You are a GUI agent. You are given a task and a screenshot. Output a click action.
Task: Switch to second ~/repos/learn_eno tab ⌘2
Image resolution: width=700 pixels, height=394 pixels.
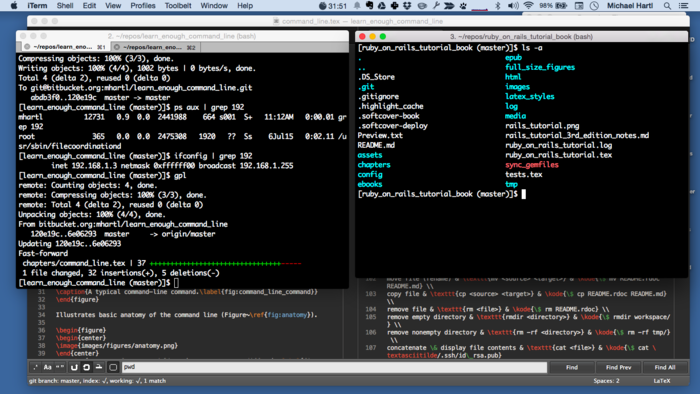click(x=155, y=47)
